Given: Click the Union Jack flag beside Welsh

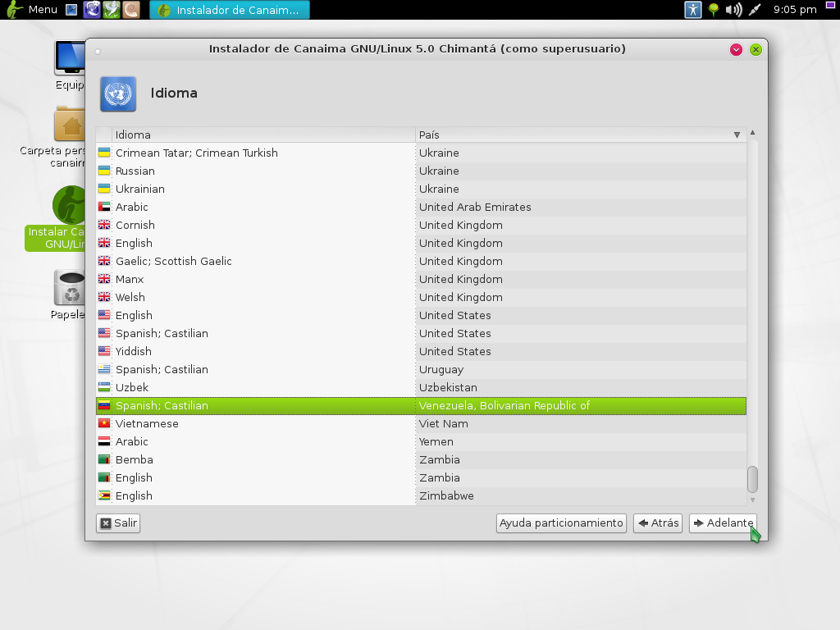Looking at the screenshot, I should click(105, 297).
